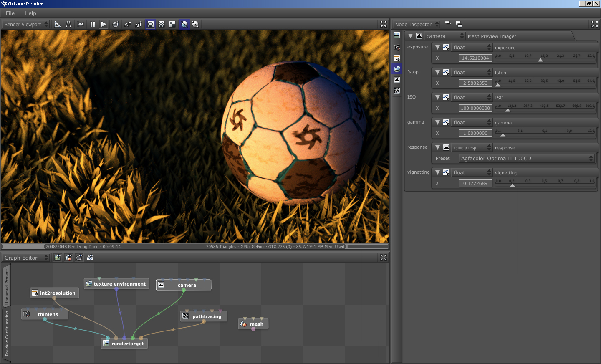Select the rendertarget node
Screen dimensions: 601x364
[x=124, y=344]
